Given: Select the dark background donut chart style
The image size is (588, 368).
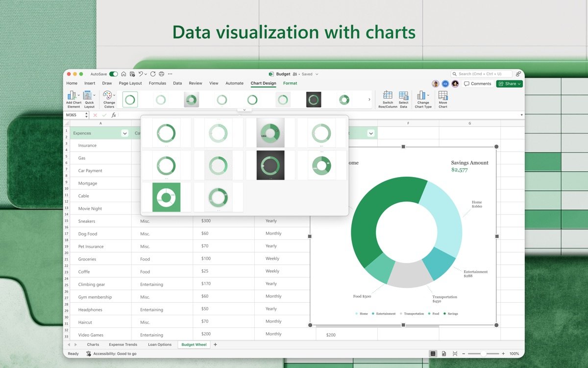Looking at the screenshot, I should click(270, 165).
